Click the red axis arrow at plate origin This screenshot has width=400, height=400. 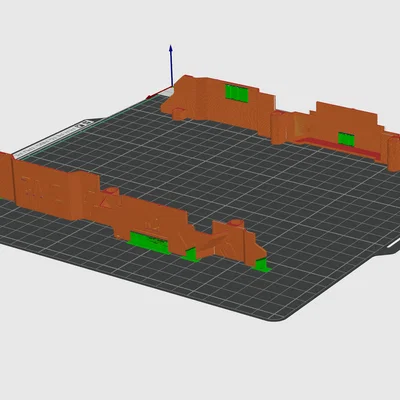click(158, 93)
